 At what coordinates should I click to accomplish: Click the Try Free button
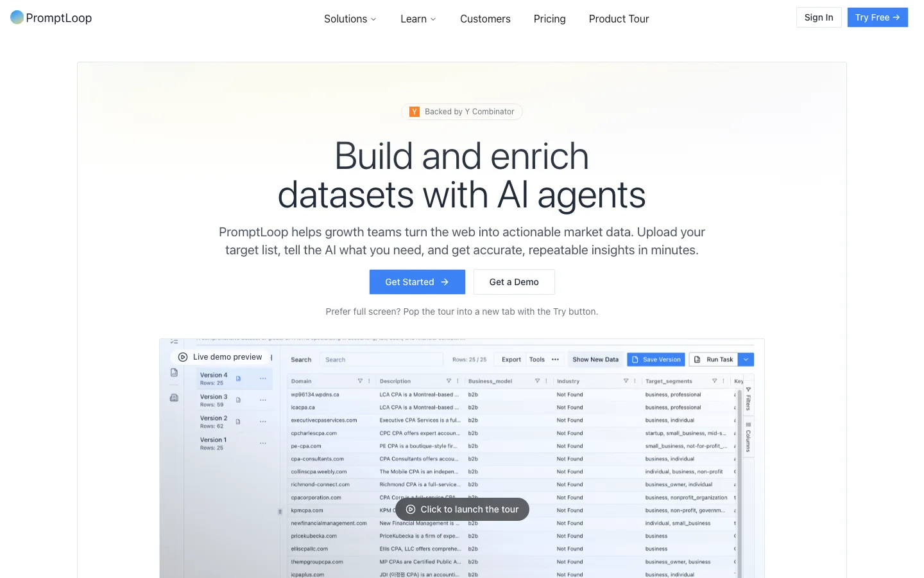878,17
